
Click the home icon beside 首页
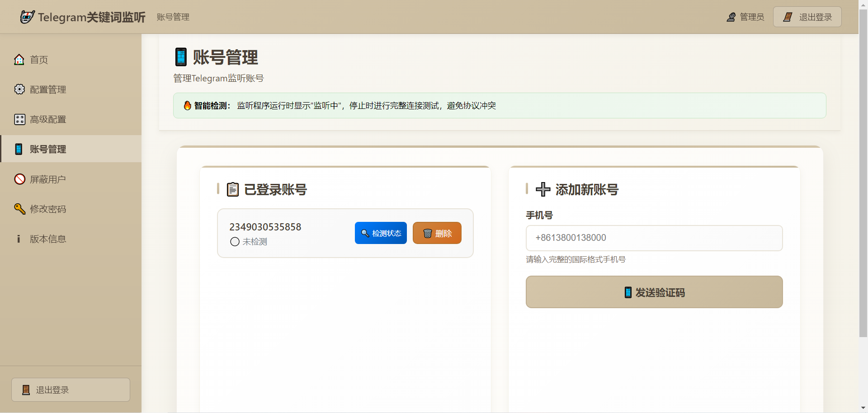19,60
